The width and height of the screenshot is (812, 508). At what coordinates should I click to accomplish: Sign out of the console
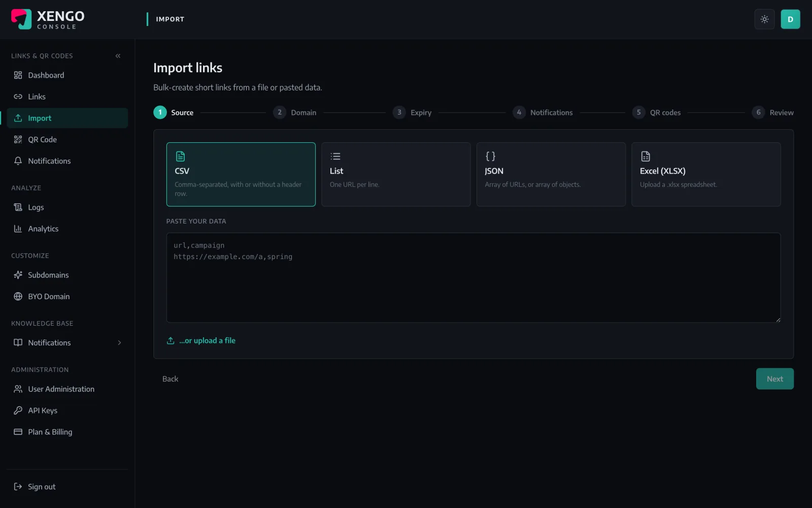(x=67, y=487)
